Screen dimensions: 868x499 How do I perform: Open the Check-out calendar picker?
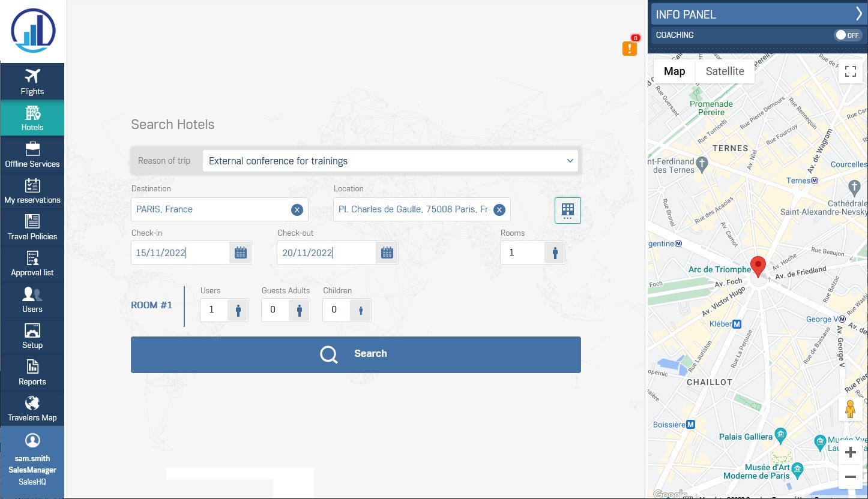coord(387,253)
